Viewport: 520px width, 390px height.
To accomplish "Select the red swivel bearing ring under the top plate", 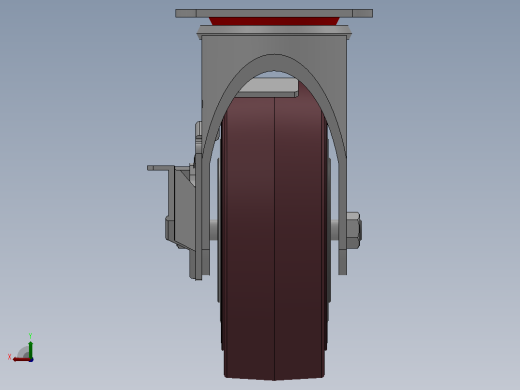I will (274, 21).
